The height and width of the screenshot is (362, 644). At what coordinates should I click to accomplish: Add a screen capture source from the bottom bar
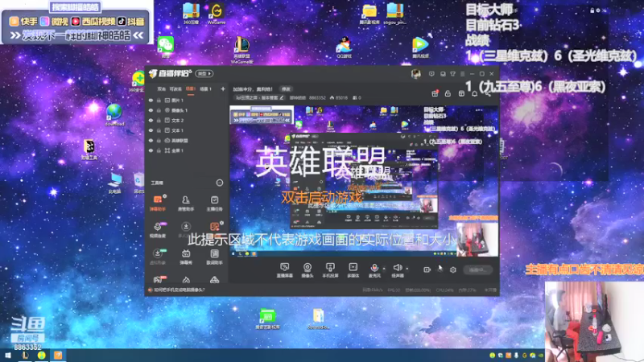pyautogui.click(x=284, y=270)
